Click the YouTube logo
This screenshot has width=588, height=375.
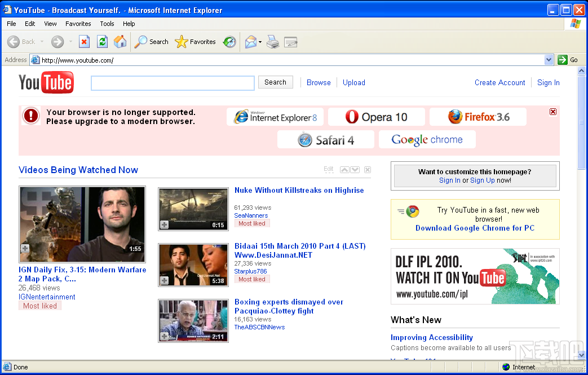tap(46, 82)
